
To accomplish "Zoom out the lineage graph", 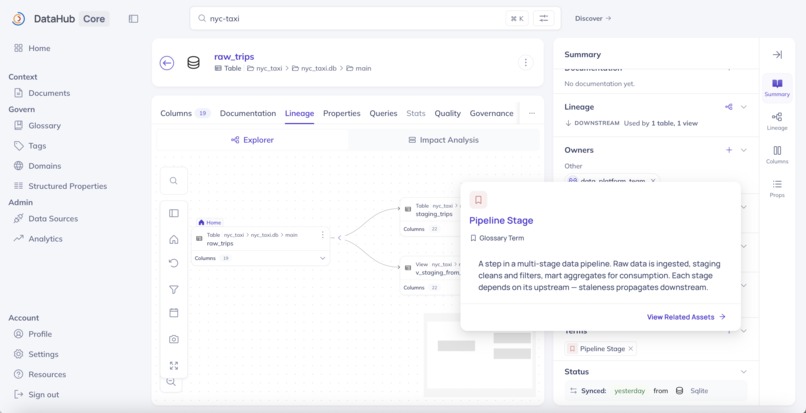I will (171, 382).
